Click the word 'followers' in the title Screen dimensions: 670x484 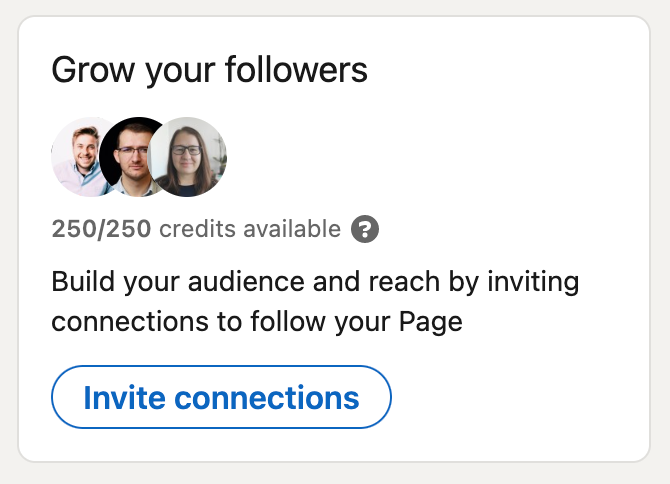296,69
